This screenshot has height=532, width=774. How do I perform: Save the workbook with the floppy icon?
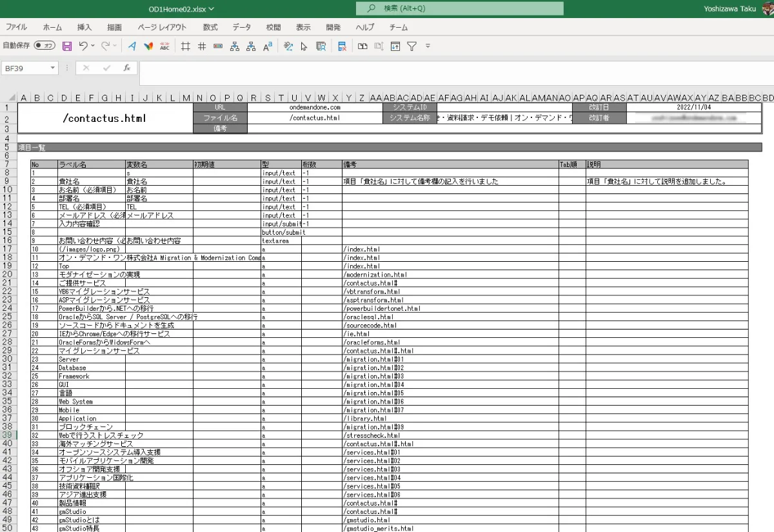click(x=67, y=46)
